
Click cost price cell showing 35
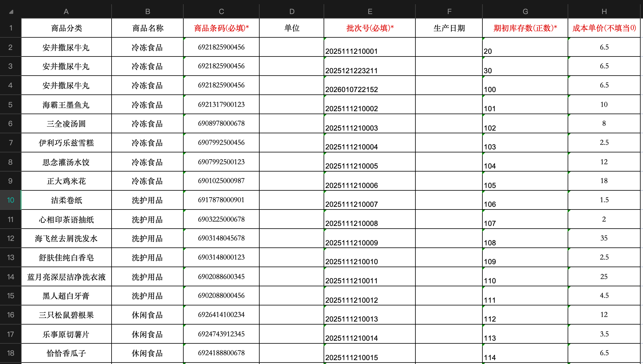click(x=604, y=238)
